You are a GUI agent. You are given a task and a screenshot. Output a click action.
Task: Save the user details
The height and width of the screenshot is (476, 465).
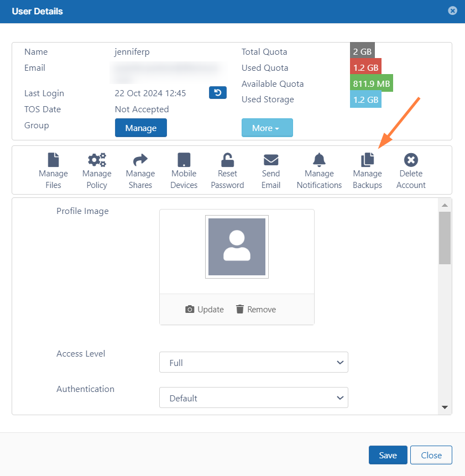click(x=388, y=455)
